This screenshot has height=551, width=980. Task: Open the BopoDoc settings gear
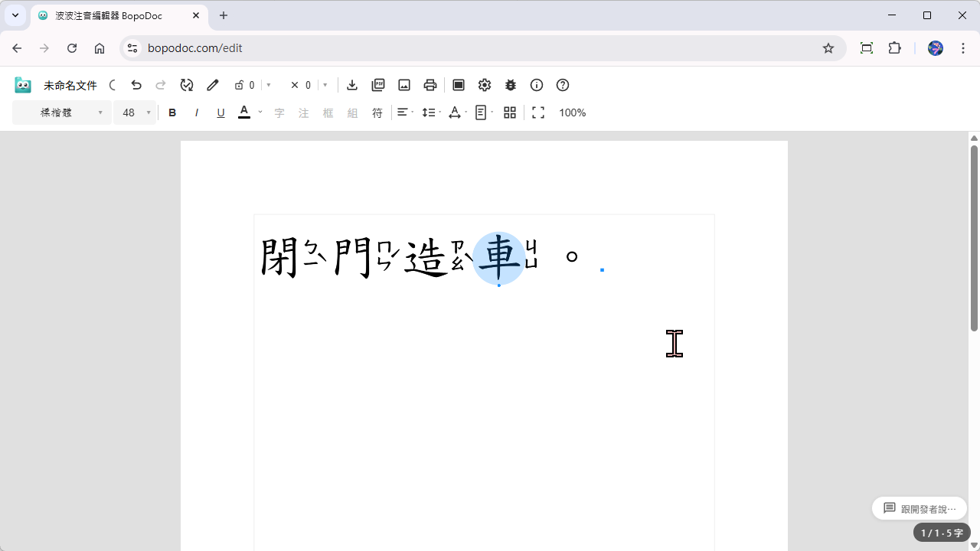(x=485, y=85)
